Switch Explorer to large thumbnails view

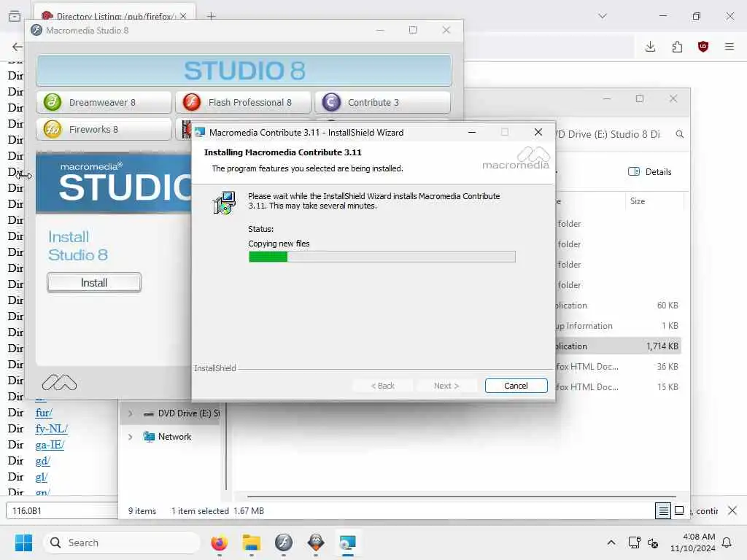coord(679,510)
